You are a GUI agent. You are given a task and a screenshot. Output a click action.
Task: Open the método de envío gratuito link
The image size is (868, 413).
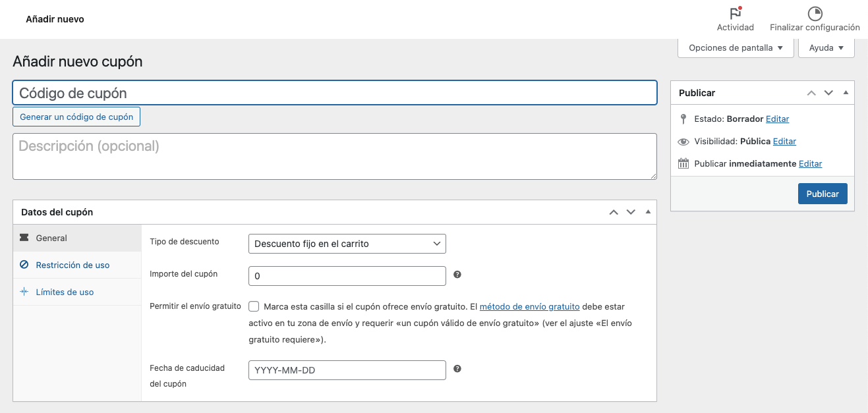coord(529,306)
